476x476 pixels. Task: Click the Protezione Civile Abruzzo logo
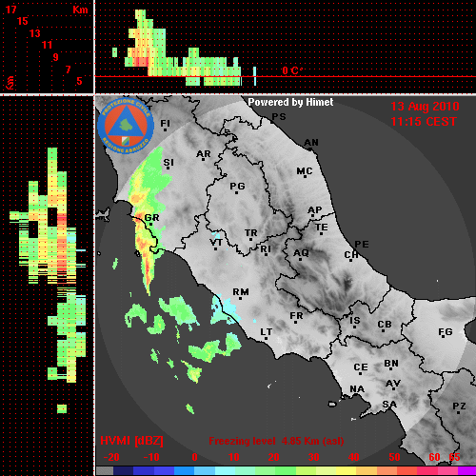click(126, 126)
